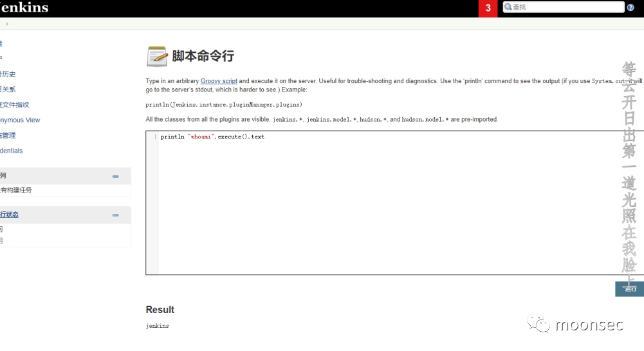644x351 pixels.
Task: Collapse the build queue panel
Action: (x=115, y=176)
